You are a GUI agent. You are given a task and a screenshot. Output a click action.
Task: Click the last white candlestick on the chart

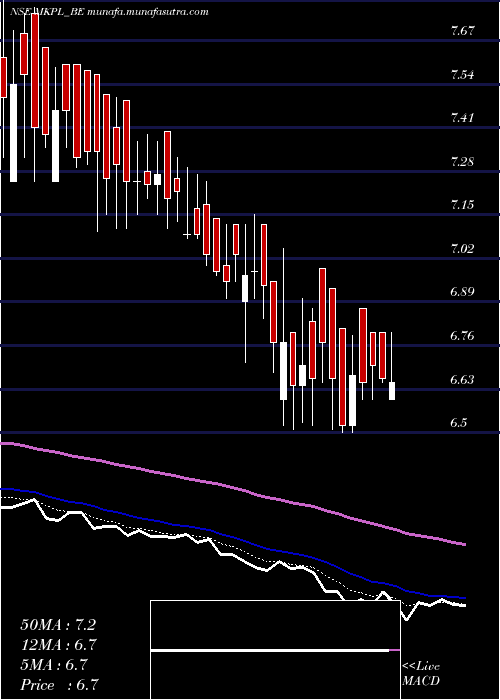(392, 391)
